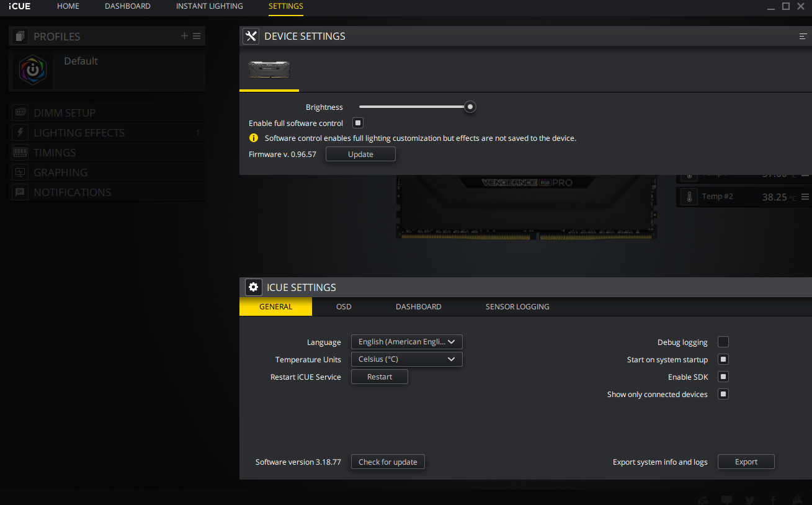Open the Language dropdown
Viewport: 812px width, 505px height.
(407, 342)
